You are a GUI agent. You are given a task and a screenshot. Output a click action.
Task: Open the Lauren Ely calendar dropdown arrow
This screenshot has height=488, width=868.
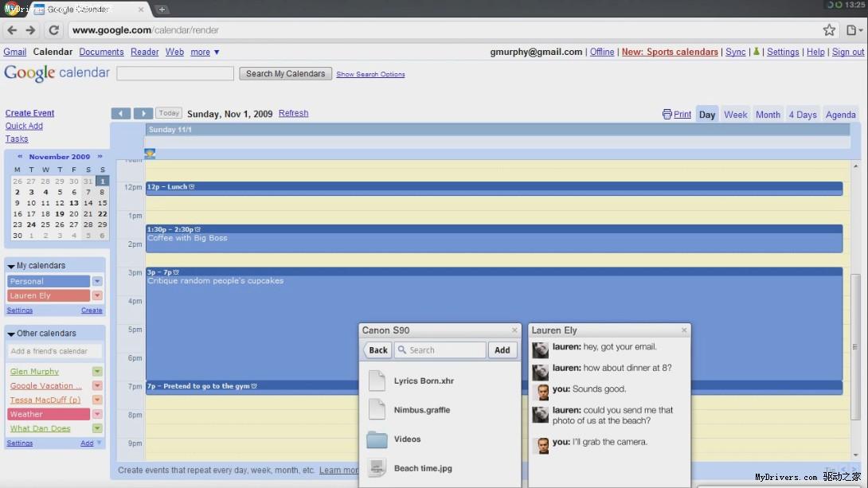pyautogui.click(x=97, y=295)
